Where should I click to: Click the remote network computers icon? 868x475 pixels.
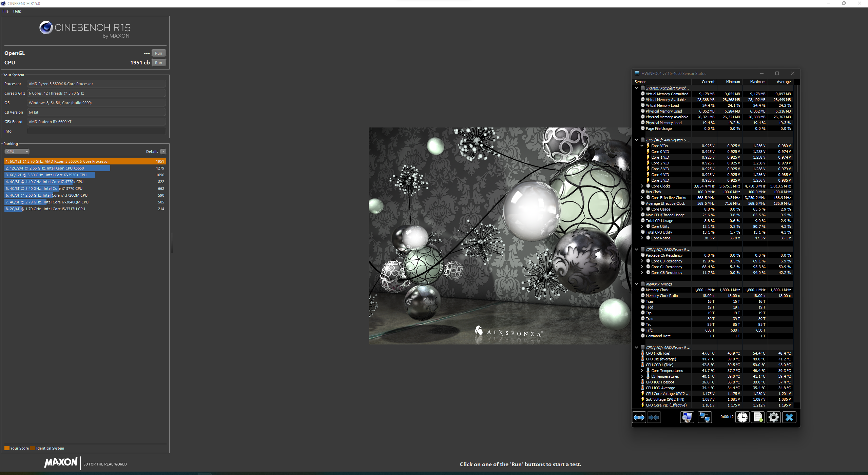(705, 417)
